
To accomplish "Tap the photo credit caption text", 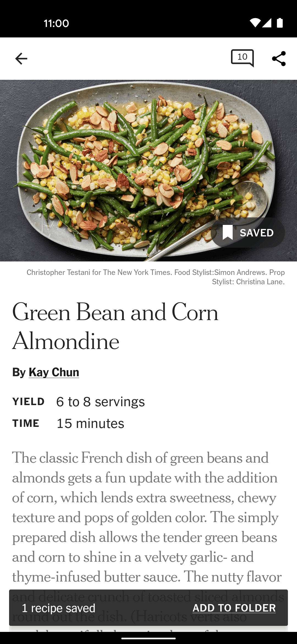I will [x=156, y=277].
